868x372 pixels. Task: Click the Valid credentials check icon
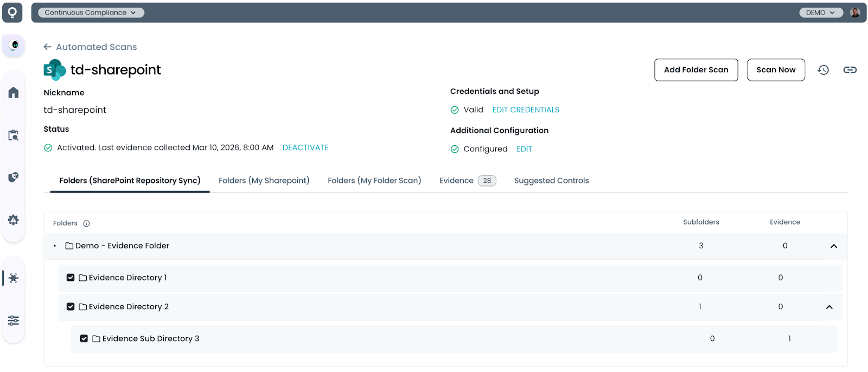click(x=455, y=110)
